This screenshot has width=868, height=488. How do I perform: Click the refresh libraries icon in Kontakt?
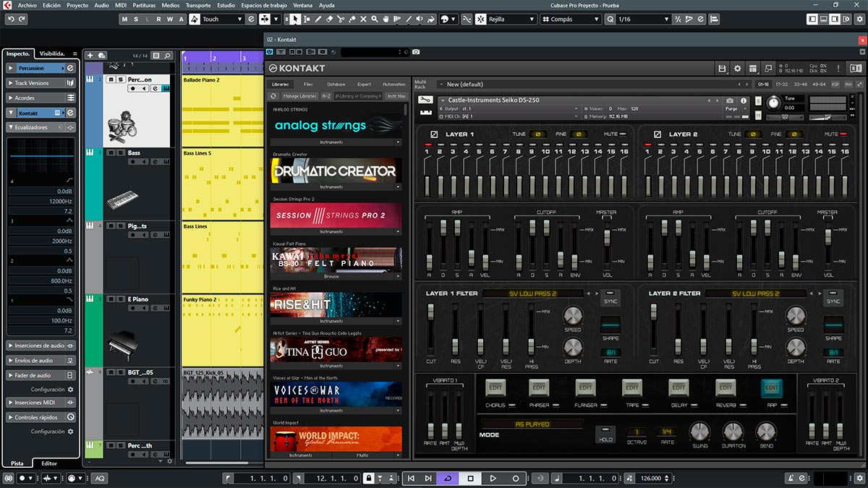[273, 96]
